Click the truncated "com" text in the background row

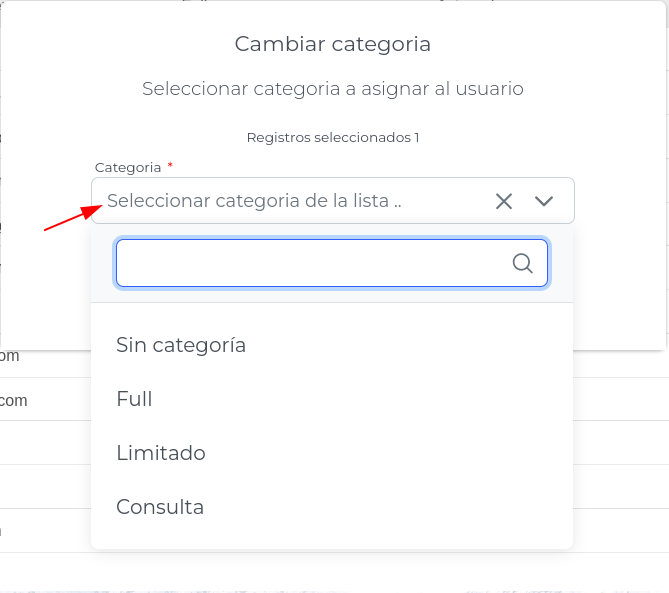click(x=13, y=400)
